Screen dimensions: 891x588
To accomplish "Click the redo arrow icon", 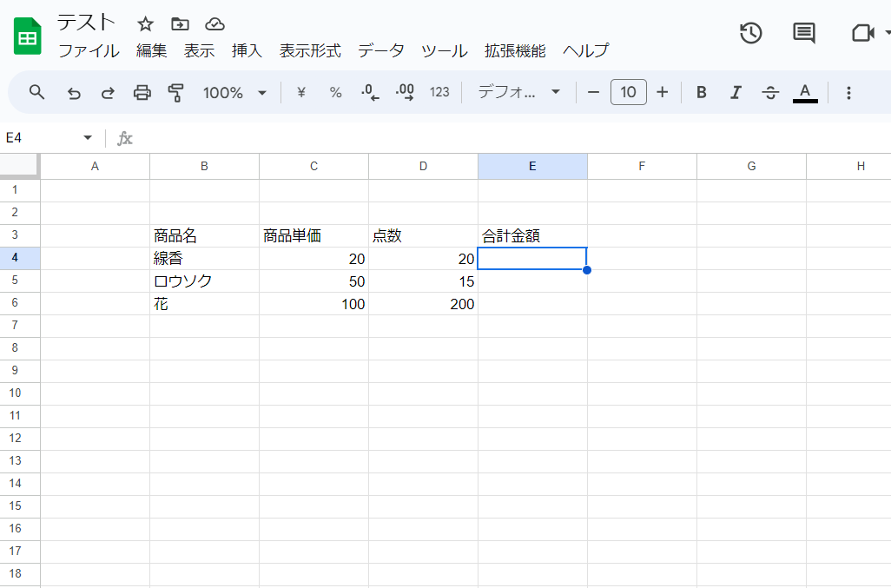I will click(108, 92).
